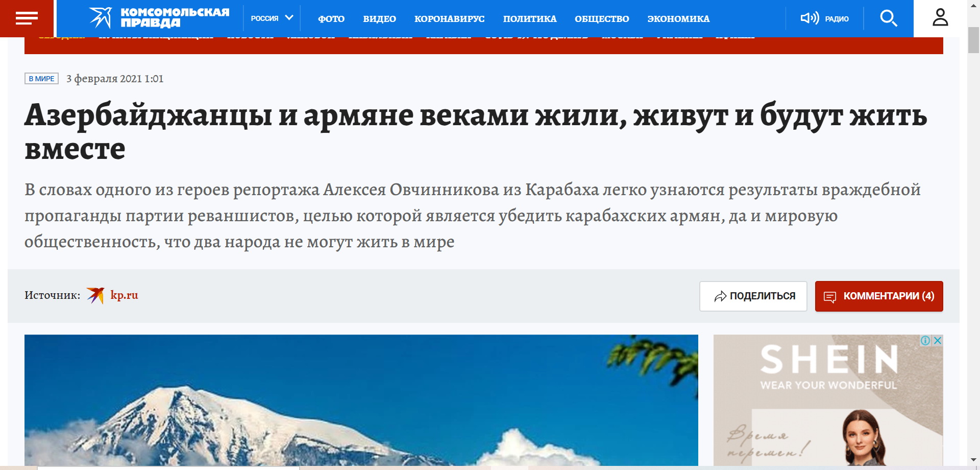Open the ЭКОНОМИКА section
Image resolution: width=980 pixels, height=470 pixels.
(678, 19)
